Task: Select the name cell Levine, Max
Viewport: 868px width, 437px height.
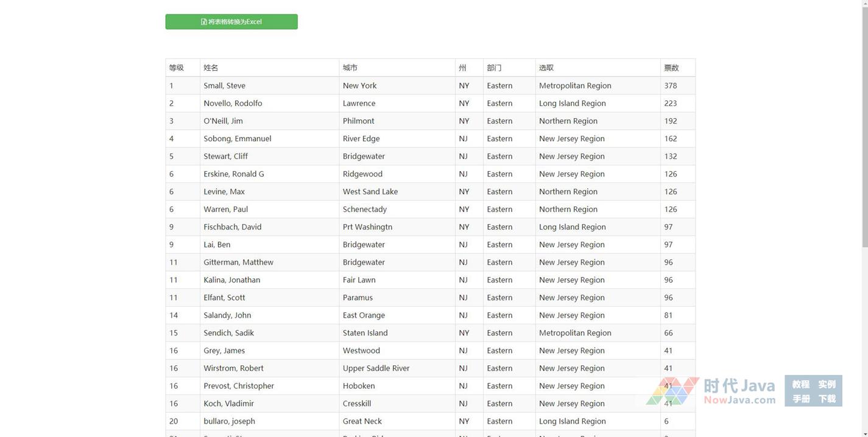Action: (x=269, y=192)
